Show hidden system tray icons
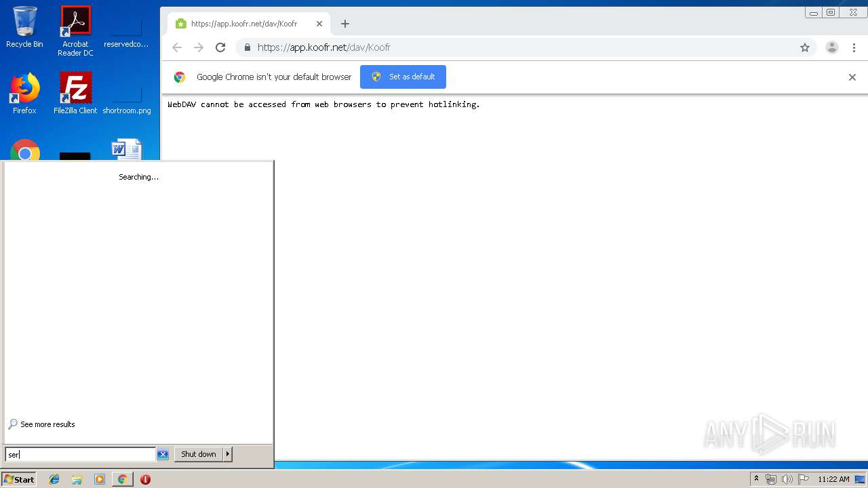Viewport: 868px width, 488px height. click(x=756, y=479)
